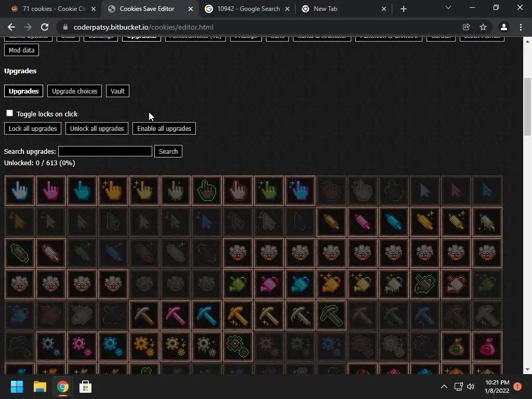Click Lock all upgrades button
Image resolution: width=532 pixels, height=399 pixels.
coord(33,129)
